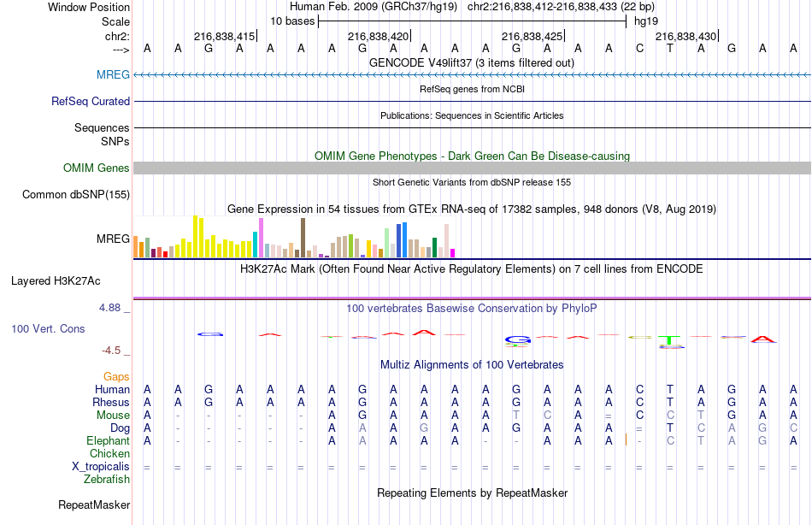Click the RepeatMasker track label

93,504
